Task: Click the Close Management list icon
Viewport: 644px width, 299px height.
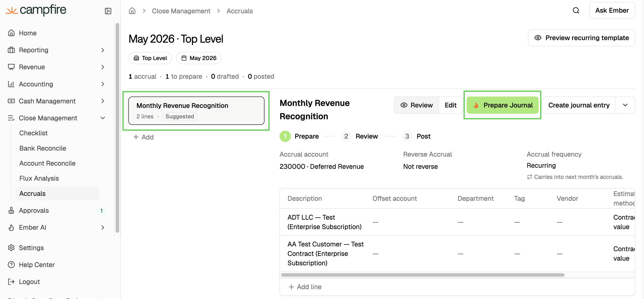Action: (11, 118)
